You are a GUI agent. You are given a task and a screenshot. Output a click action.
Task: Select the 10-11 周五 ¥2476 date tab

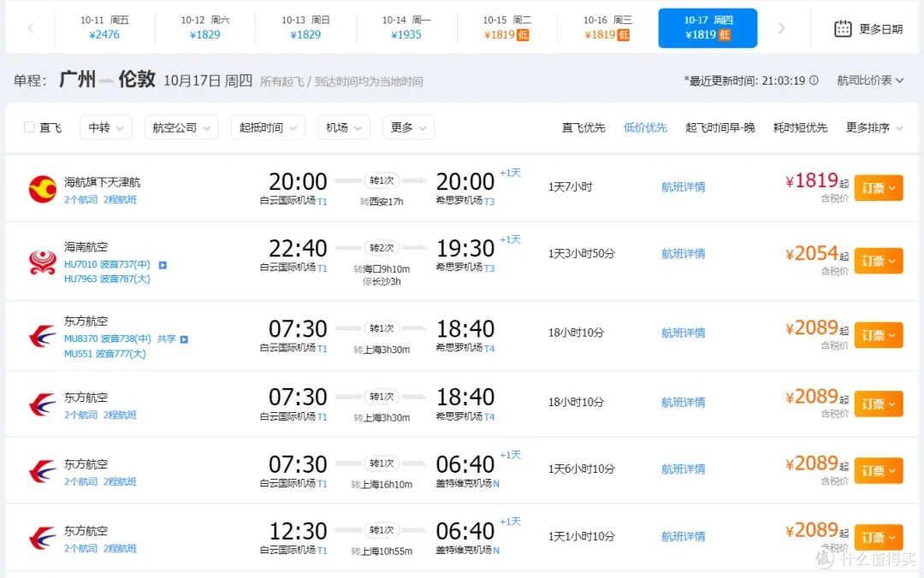click(x=104, y=27)
